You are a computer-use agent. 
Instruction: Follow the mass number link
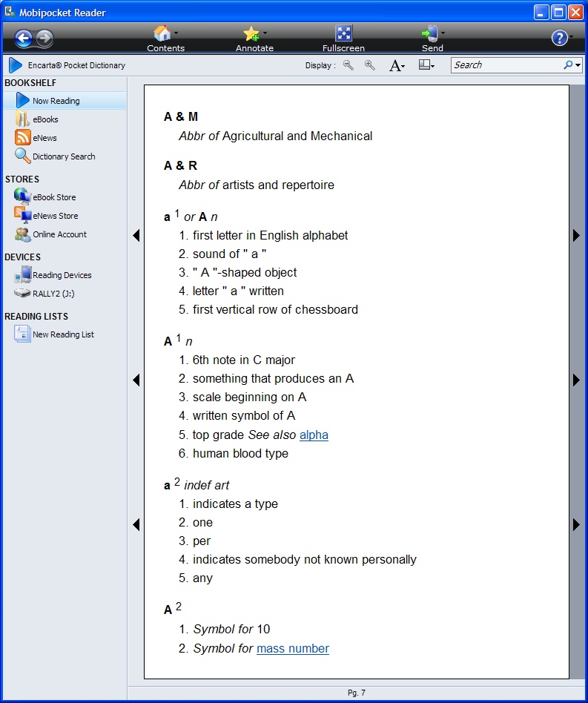(x=293, y=649)
